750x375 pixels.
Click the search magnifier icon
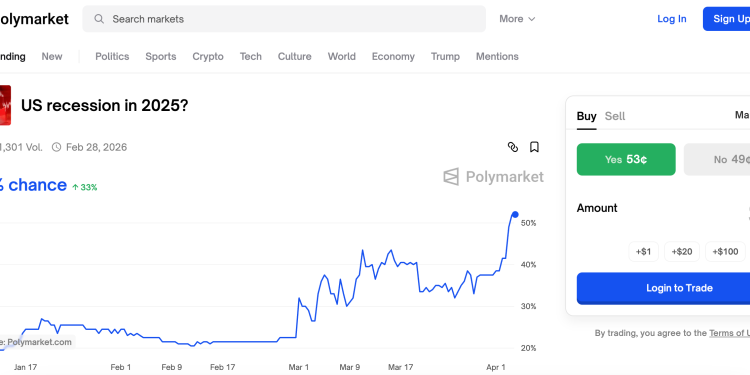(x=99, y=19)
